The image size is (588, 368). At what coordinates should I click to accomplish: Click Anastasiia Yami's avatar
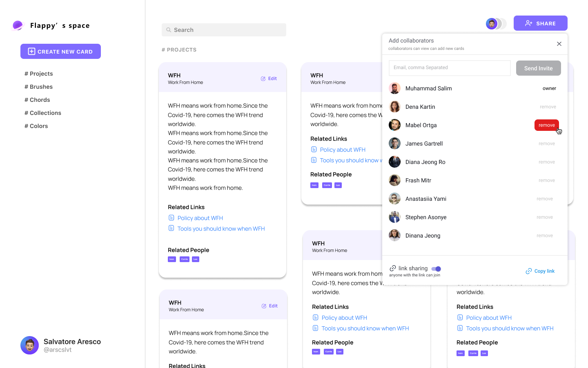(394, 199)
